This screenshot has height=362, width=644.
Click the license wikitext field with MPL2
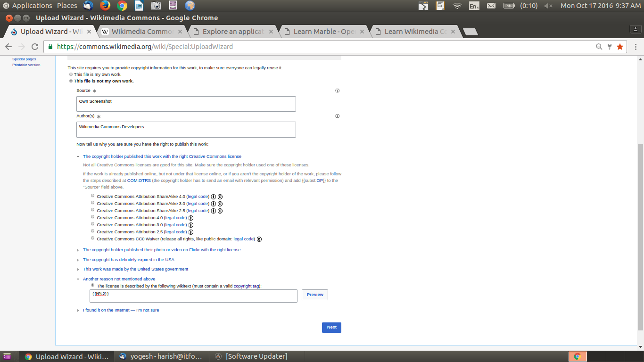click(x=193, y=296)
